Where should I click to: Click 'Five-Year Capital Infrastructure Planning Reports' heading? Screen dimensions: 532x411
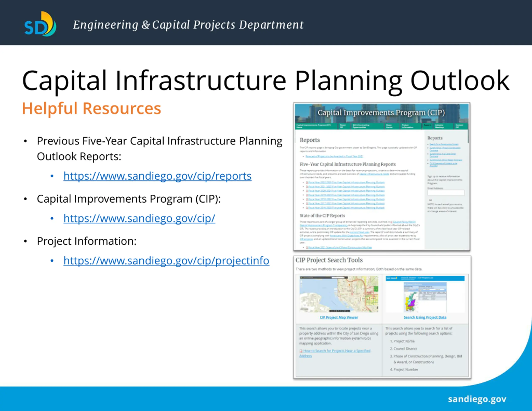pyautogui.click(x=348, y=164)
